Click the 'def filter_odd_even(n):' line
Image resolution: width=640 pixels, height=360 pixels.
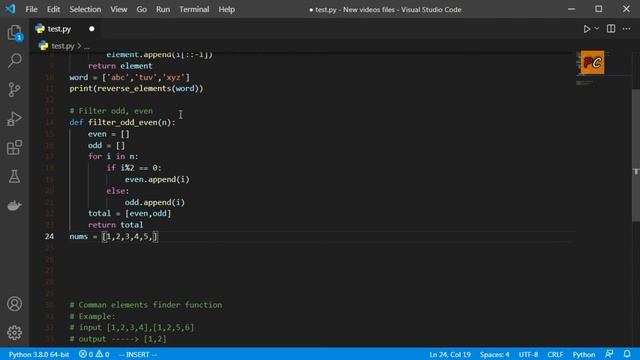(x=122, y=122)
